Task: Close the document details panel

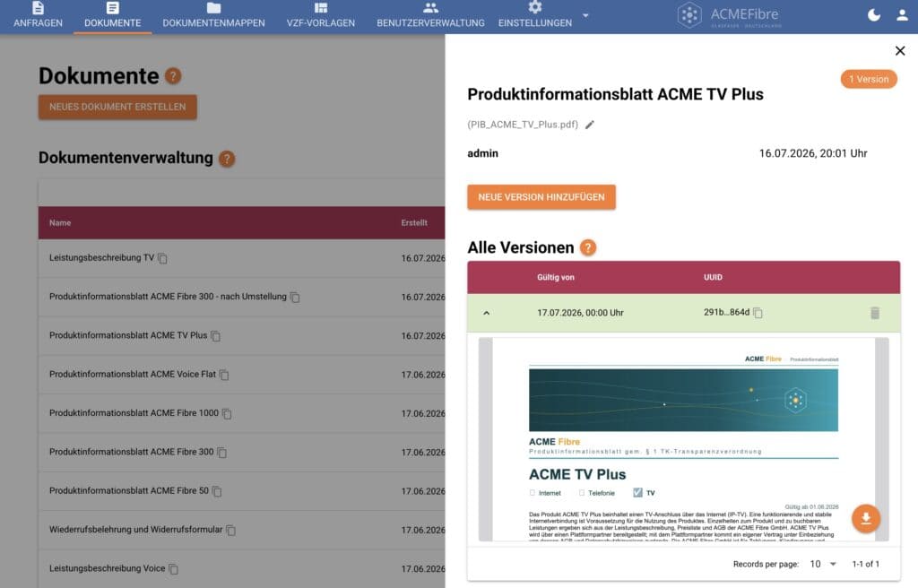Action: click(x=900, y=51)
